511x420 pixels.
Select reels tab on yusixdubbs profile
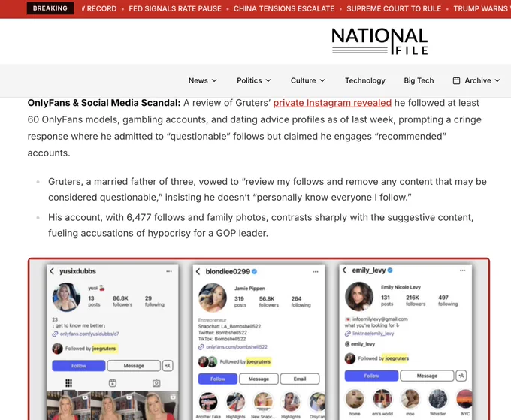[113, 383]
